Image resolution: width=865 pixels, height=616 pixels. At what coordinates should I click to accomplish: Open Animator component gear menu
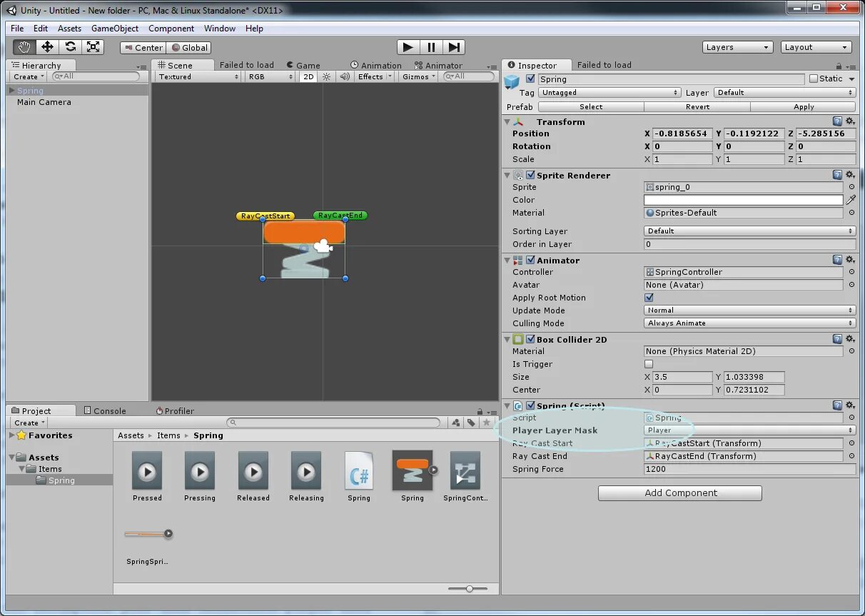click(850, 261)
